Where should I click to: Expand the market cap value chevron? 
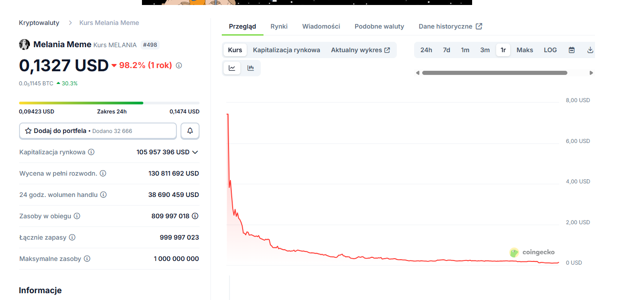[x=195, y=152]
